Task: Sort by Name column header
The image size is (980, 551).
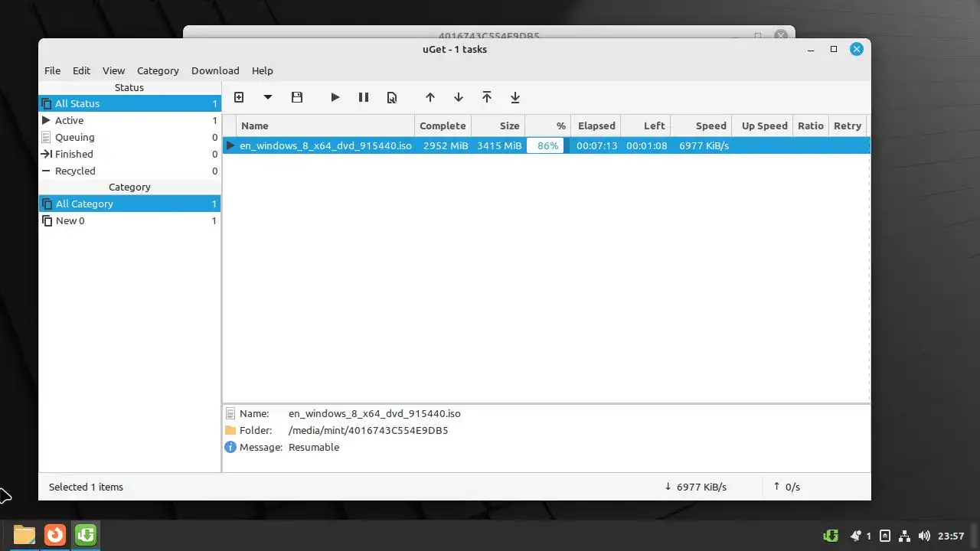Action: coord(325,126)
